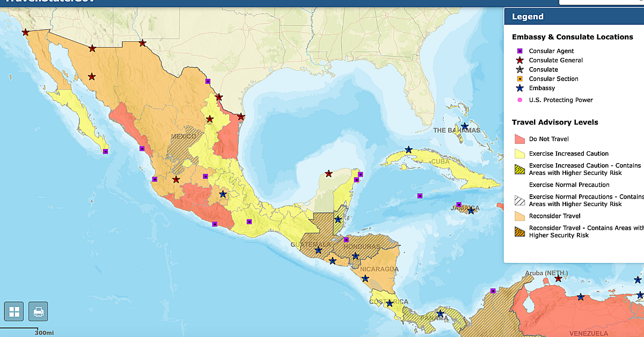Viewport: 644px width, 337px height.
Task: Click the Legend panel header
Action: coord(573,17)
